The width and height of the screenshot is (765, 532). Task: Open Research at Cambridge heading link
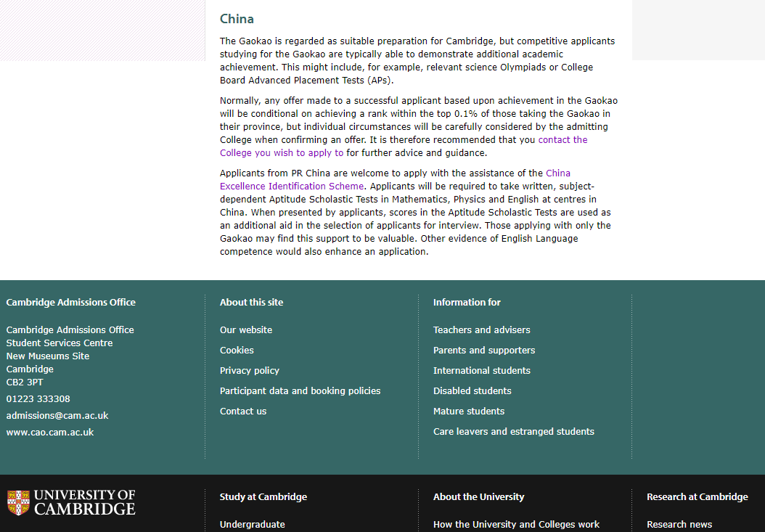(697, 497)
